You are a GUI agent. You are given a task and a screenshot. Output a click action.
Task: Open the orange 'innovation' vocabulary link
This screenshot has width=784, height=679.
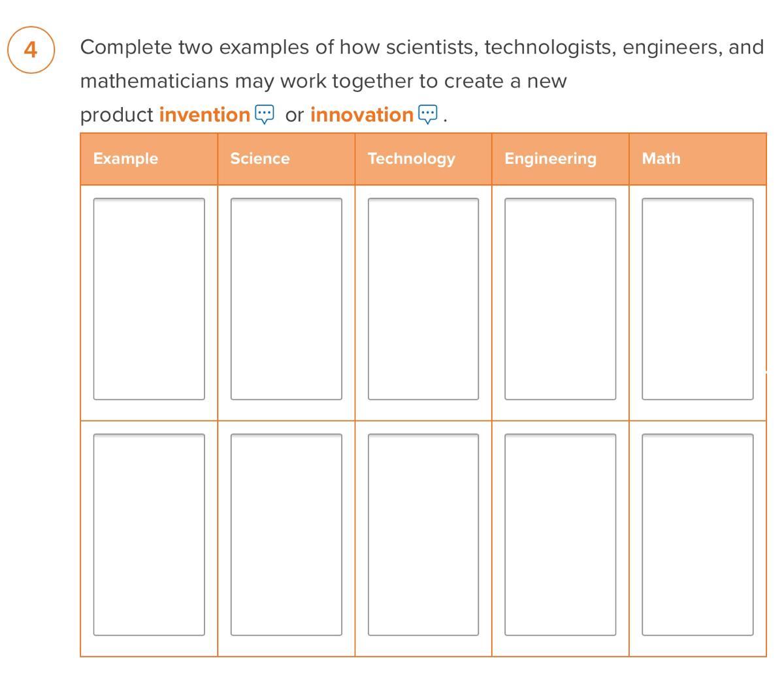coord(361,115)
